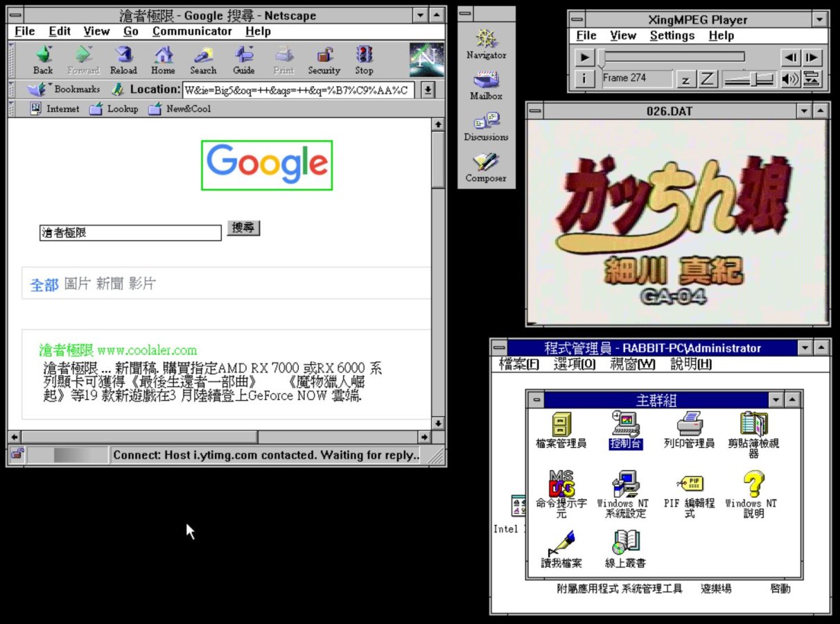Open the Settings menu in XingMPEG Player
The height and width of the screenshot is (624, 840).
672,36
